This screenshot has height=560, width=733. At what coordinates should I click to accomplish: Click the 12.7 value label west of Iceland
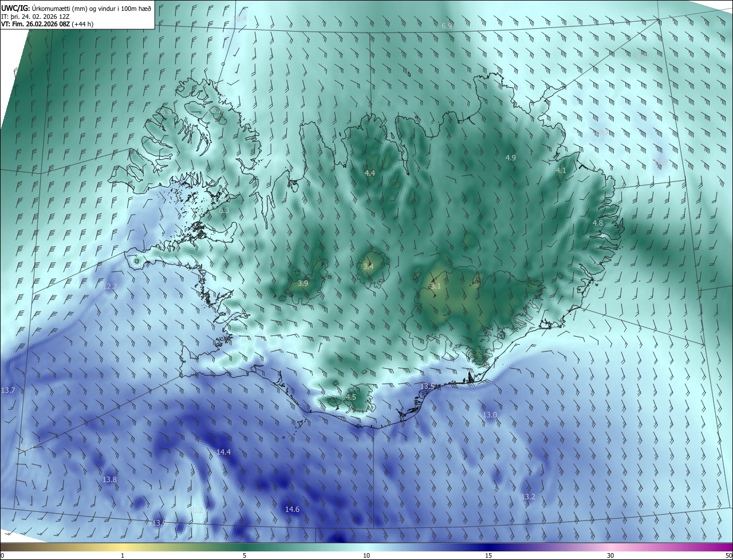[x=110, y=286]
